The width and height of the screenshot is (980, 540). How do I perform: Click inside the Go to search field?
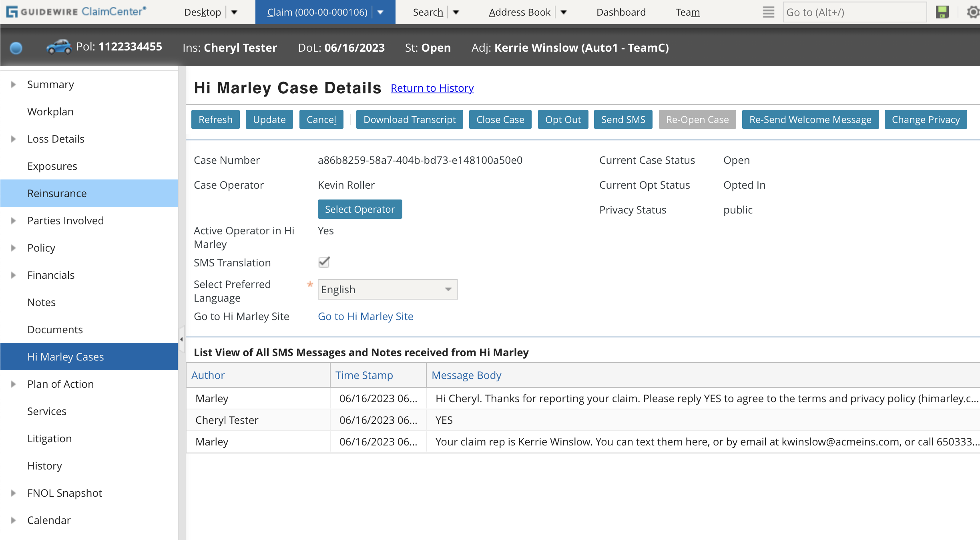tap(854, 12)
